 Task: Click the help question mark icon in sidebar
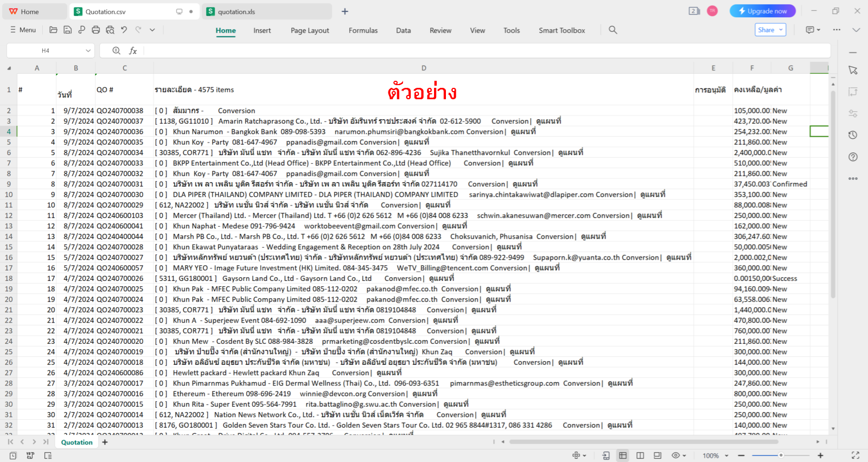(x=853, y=157)
